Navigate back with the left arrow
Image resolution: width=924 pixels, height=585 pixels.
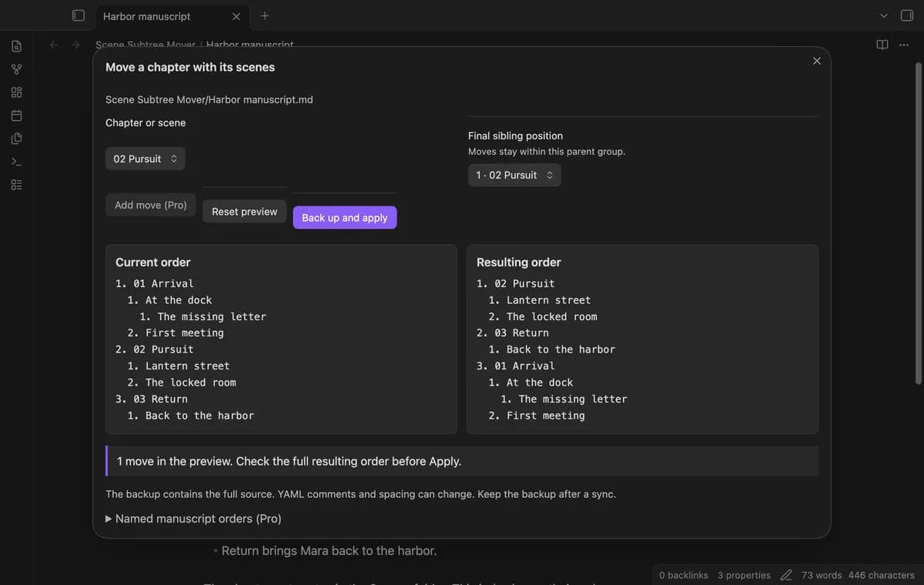54,45
